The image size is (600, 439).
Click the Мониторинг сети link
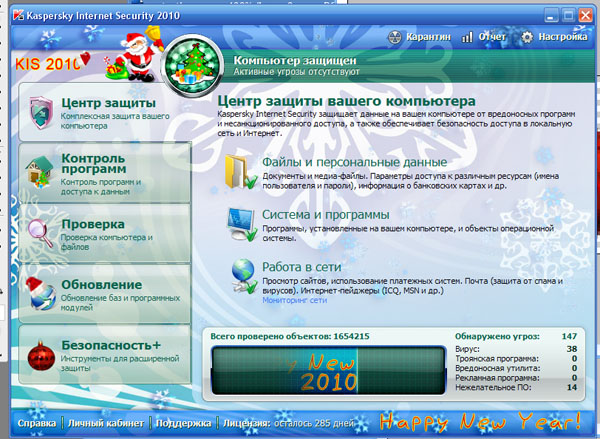294,300
